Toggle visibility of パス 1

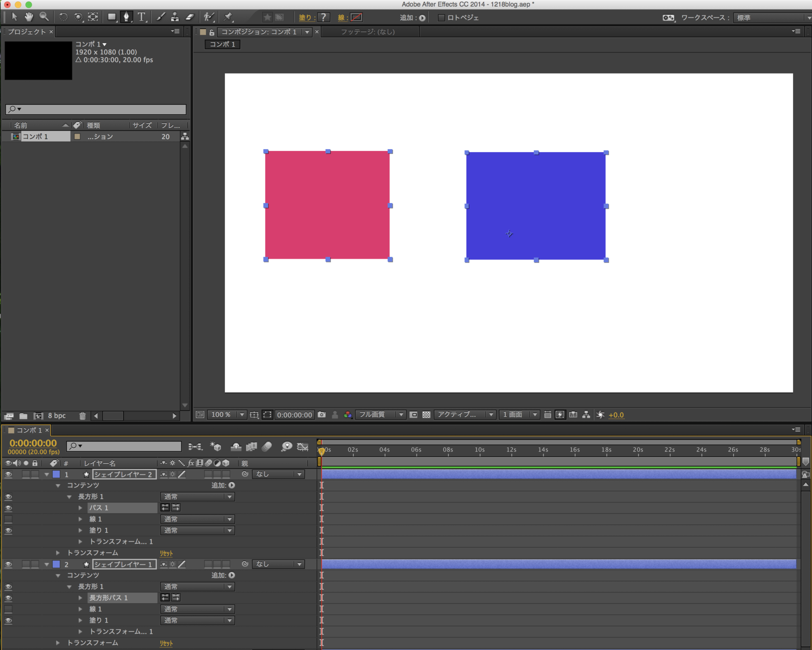pos(8,508)
